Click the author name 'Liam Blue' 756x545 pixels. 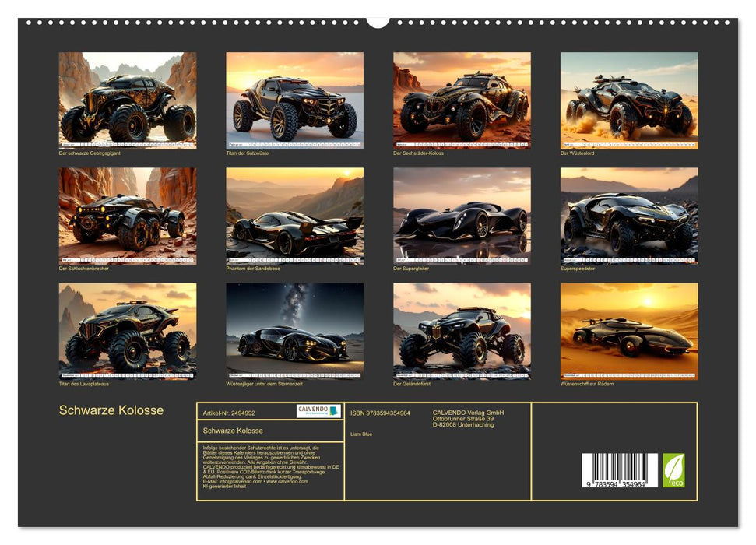(361, 434)
